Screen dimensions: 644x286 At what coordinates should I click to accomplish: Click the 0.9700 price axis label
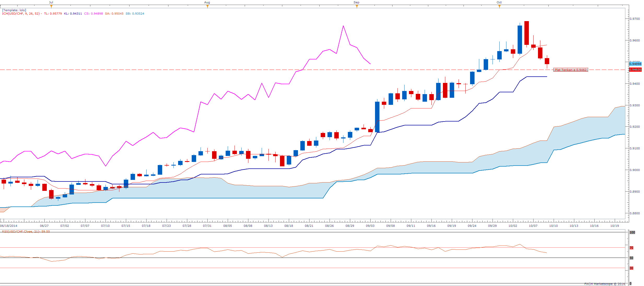pyautogui.click(x=635, y=19)
